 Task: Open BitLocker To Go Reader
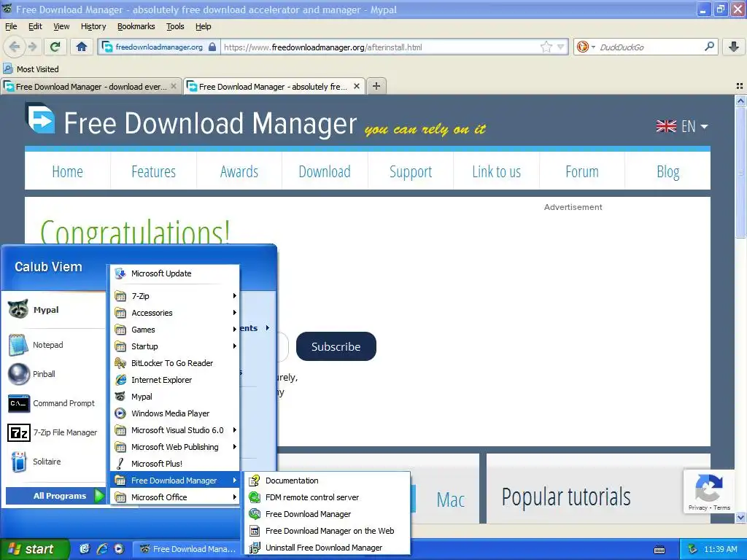pos(175,363)
